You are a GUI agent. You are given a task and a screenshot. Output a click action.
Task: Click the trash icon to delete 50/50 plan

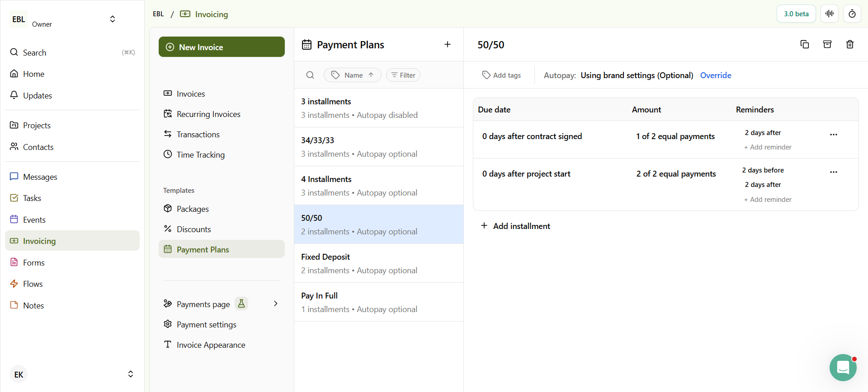point(850,44)
